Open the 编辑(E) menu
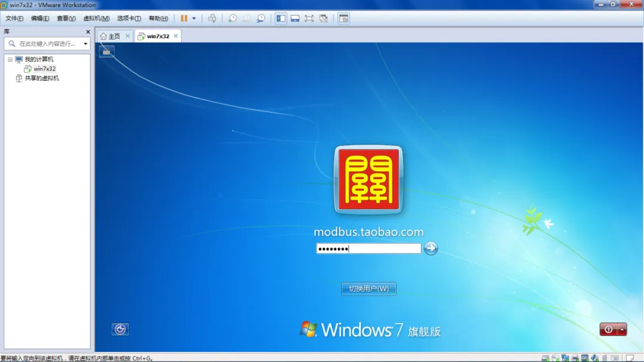Viewport: 644px width, 362px height. 40,18
